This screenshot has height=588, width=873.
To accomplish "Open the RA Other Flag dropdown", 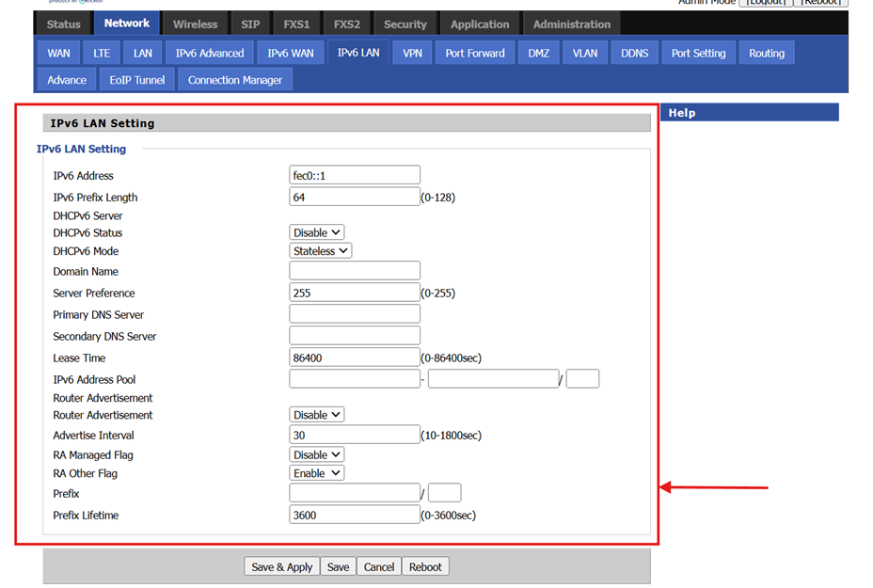I will (316, 473).
